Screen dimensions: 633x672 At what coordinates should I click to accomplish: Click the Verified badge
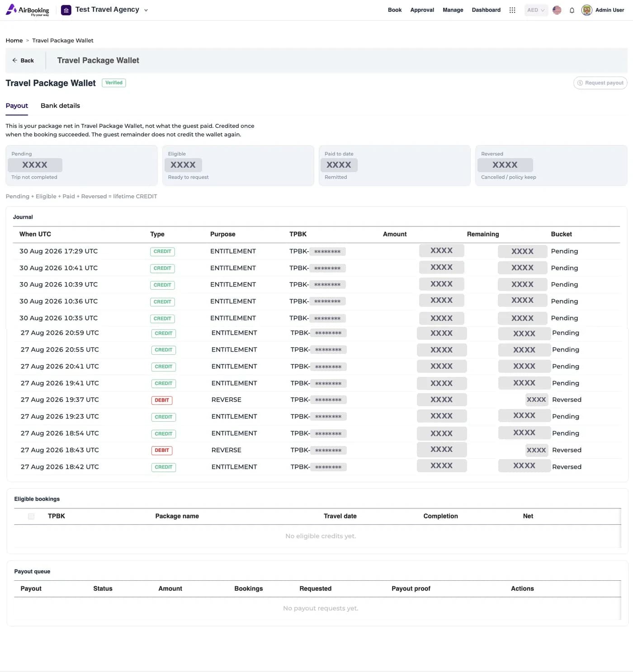(x=114, y=83)
